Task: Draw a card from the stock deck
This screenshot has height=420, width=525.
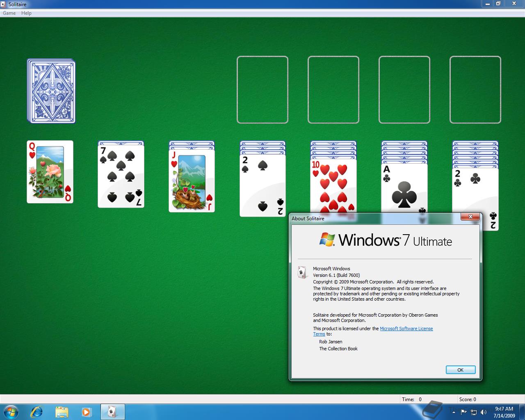Action: coord(51,91)
